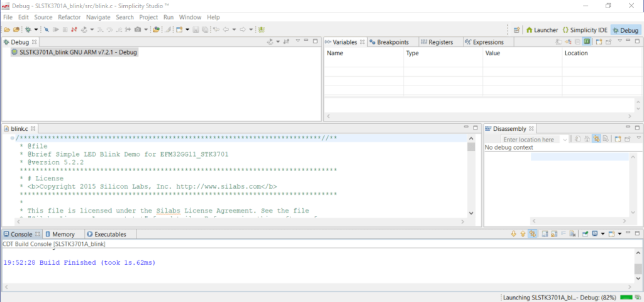
Task: Click the green chip icon in toolbar
Action: click(261, 30)
